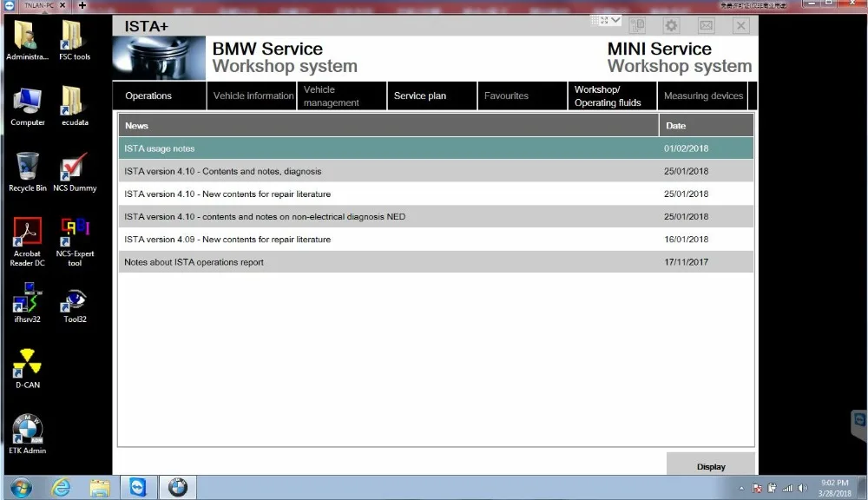
Task: Select the D-CAN desktop shortcut
Action: pyautogui.click(x=27, y=369)
